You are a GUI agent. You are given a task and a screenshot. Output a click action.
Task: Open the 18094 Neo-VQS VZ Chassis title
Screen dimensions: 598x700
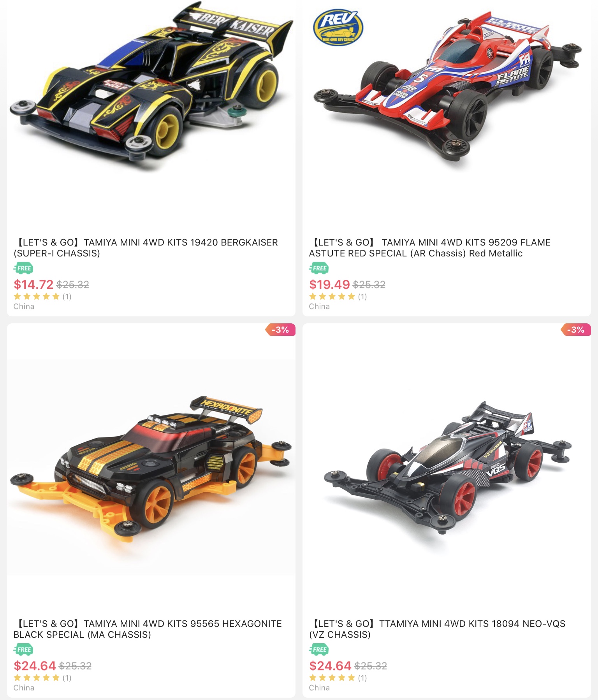(437, 629)
